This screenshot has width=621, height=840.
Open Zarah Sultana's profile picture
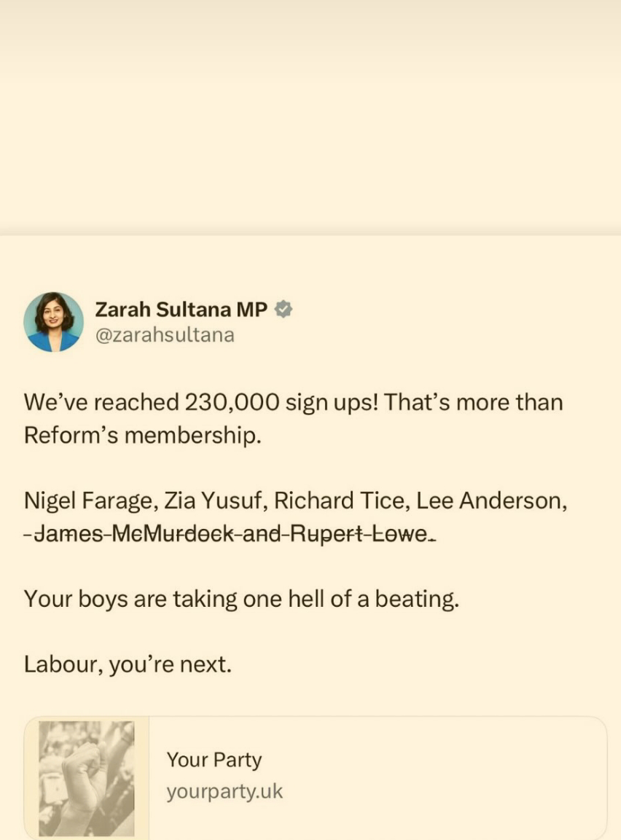coord(54,322)
